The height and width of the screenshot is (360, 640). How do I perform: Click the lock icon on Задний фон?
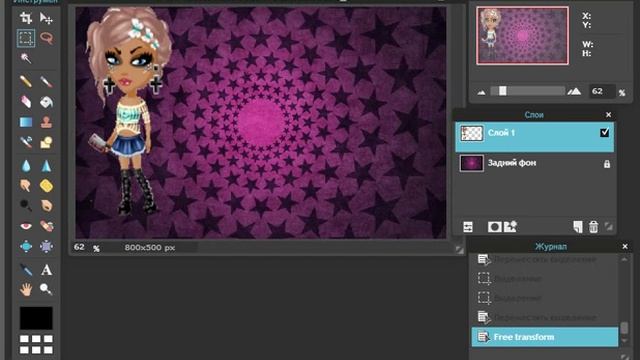(607, 164)
